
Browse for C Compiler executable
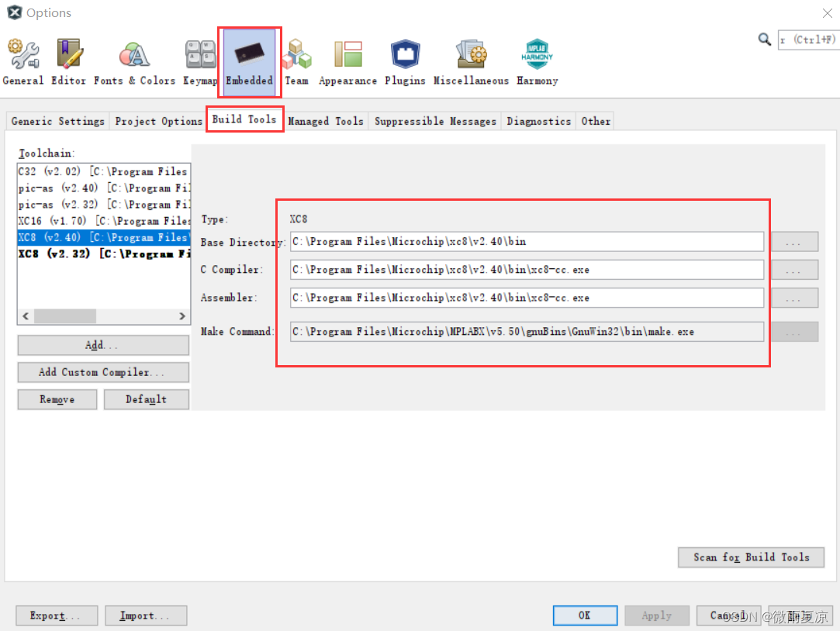pyautogui.click(x=794, y=269)
